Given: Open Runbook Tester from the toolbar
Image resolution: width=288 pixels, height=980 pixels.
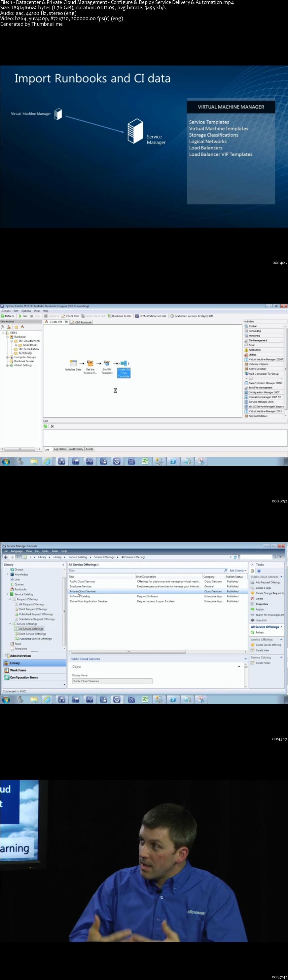Looking at the screenshot, I should tap(119, 316).
